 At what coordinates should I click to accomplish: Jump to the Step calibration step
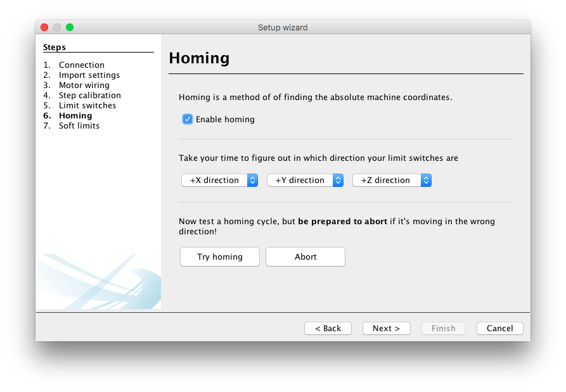click(x=89, y=95)
